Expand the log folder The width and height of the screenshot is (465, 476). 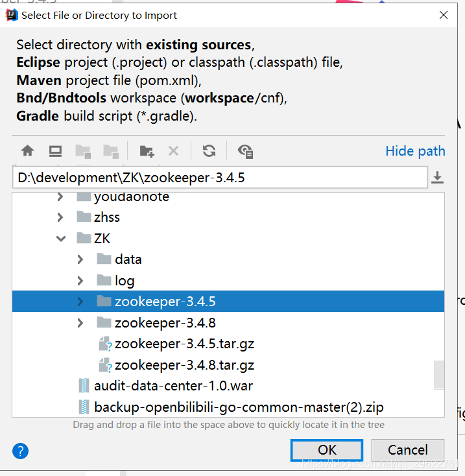[x=80, y=281]
